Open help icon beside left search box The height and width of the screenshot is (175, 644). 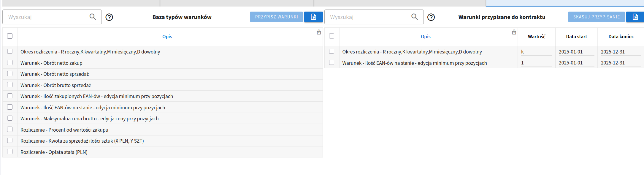pyautogui.click(x=109, y=17)
